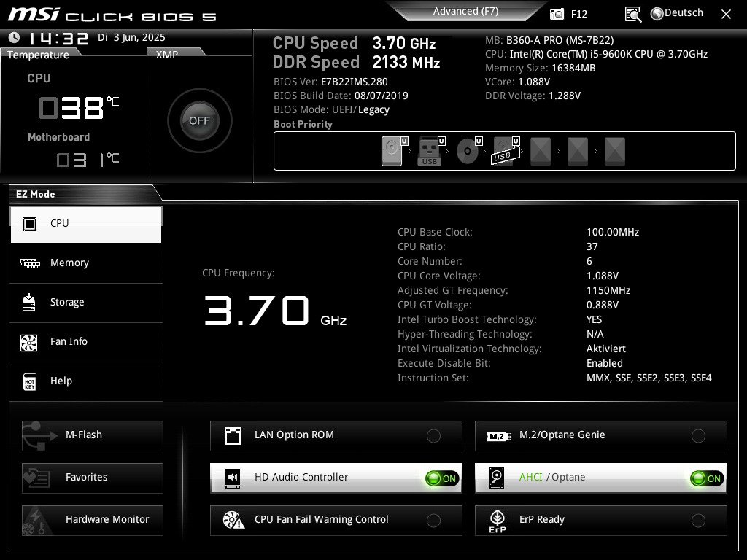Enable M.2/Optane Genie radio indicator

698,436
